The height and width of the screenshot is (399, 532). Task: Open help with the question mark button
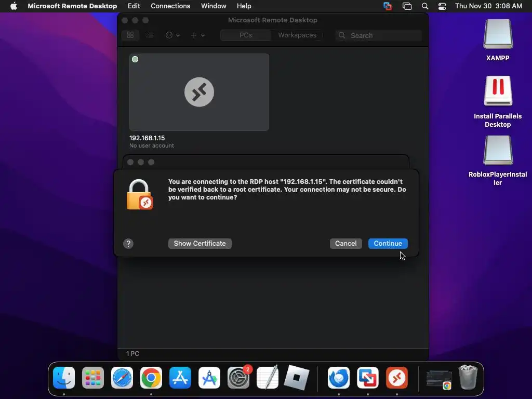click(x=128, y=244)
